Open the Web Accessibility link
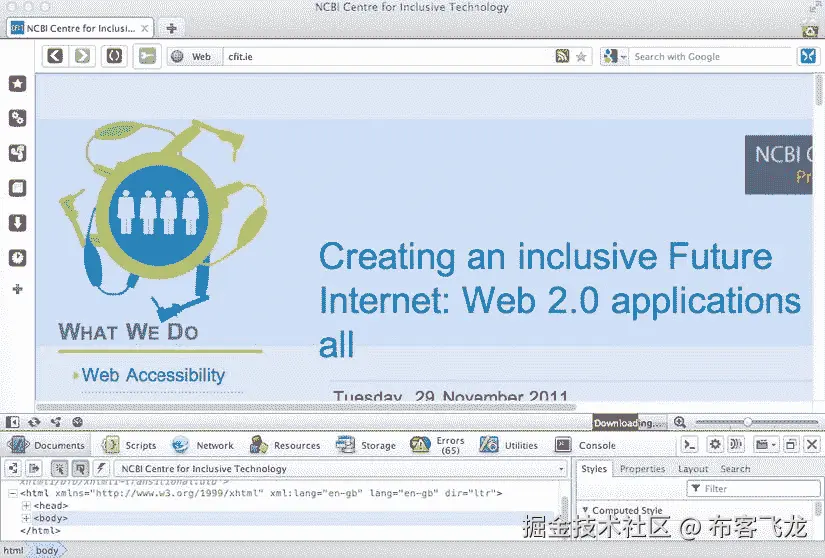This screenshot has height=558, width=825. (x=153, y=375)
